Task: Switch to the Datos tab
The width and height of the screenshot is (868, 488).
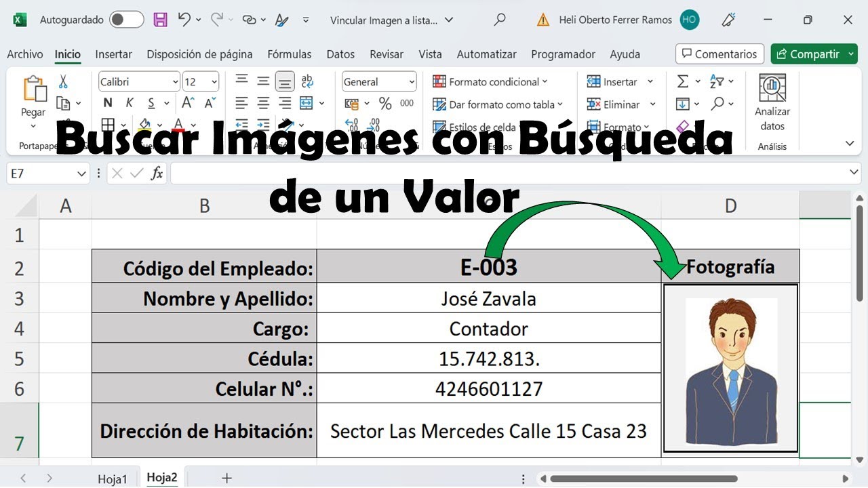Action: pyautogui.click(x=340, y=54)
